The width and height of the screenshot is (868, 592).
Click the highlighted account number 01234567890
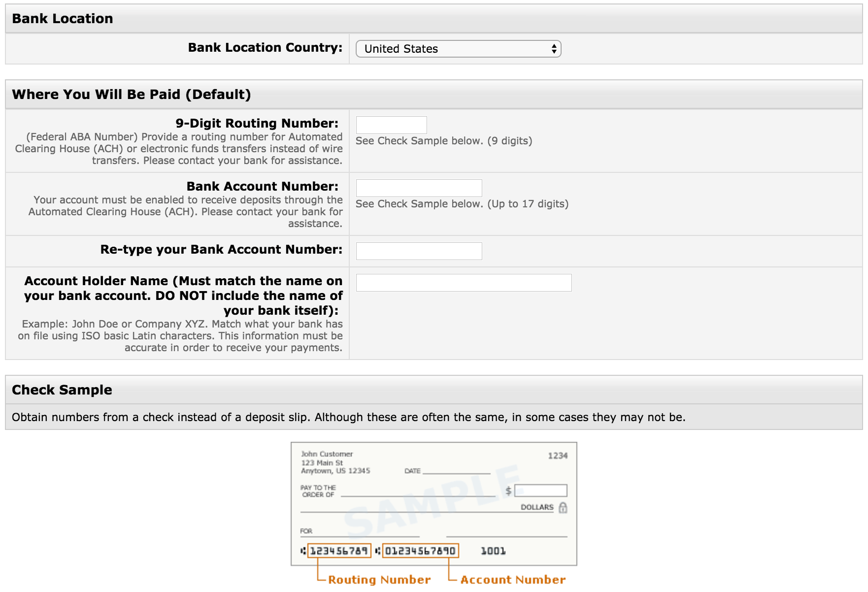tap(420, 551)
